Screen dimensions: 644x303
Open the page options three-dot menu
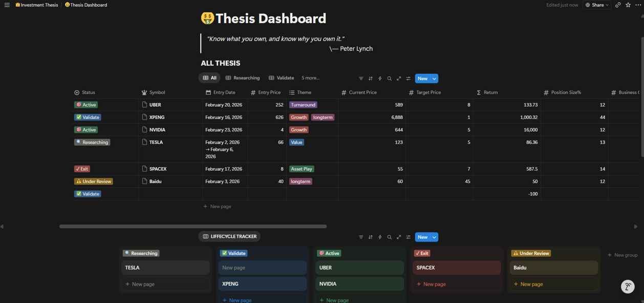[x=638, y=5]
